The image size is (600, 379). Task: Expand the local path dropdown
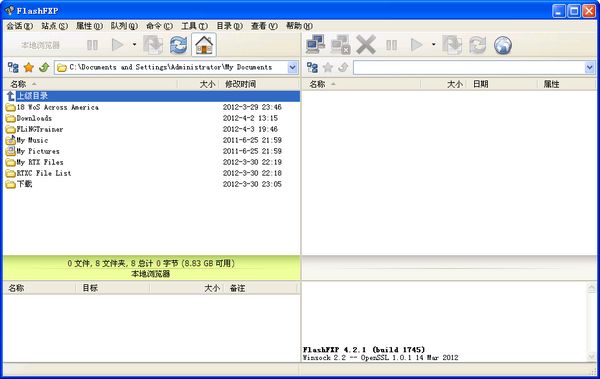click(292, 68)
